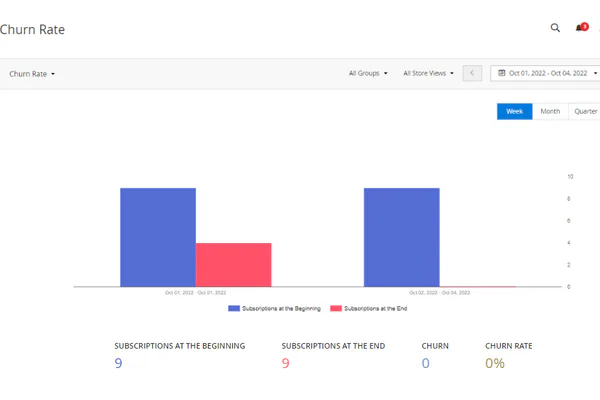Click the CHURN summary heading

pyautogui.click(x=435, y=346)
